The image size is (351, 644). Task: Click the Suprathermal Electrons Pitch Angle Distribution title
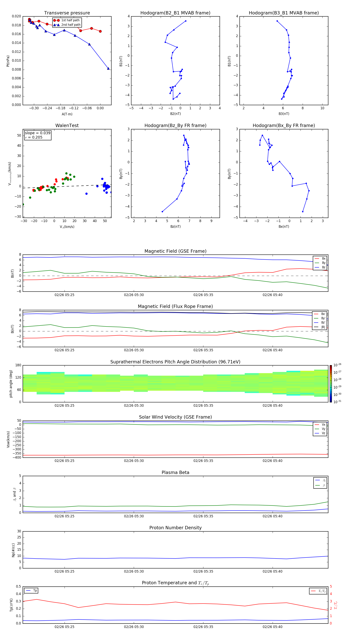pyautogui.click(x=175, y=362)
